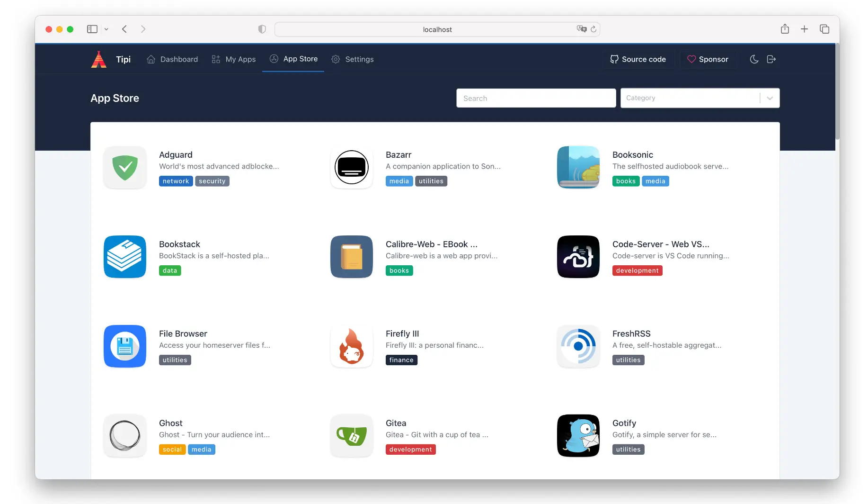Image resolution: width=868 pixels, height=504 pixels.
Task: Open the FreshRSS app icon
Action: pyautogui.click(x=578, y=346)
